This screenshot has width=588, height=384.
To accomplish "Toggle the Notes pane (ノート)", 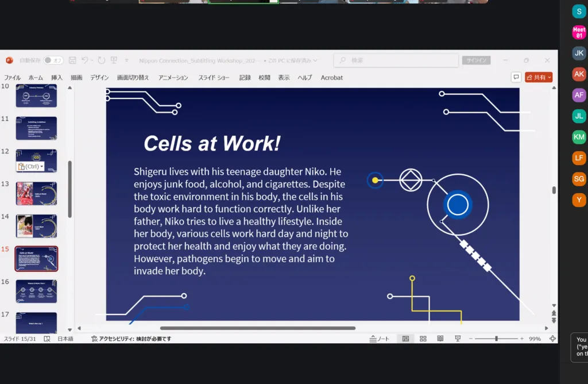I will [x=380, y=339].
